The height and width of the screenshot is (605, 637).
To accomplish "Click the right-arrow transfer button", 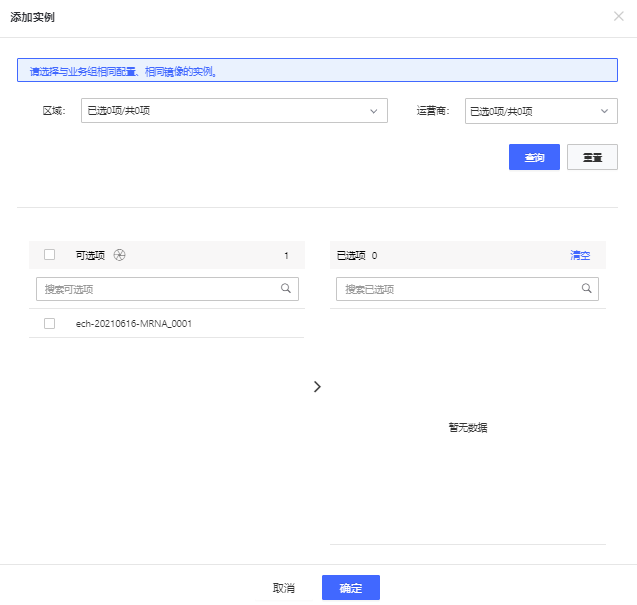I will 317,386.
